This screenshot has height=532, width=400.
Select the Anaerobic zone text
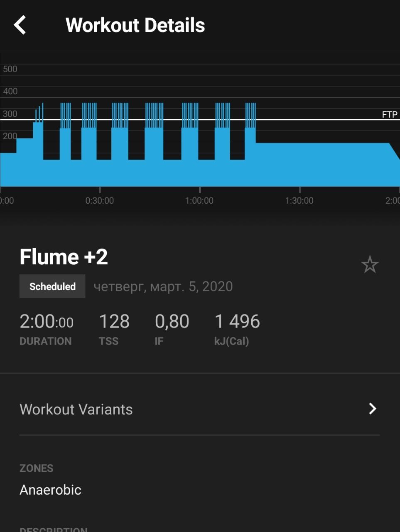coord(51,490)
